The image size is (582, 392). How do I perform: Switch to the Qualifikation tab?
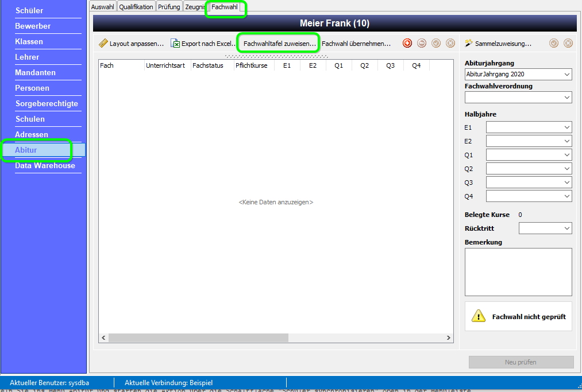click(x=136, y=7)
